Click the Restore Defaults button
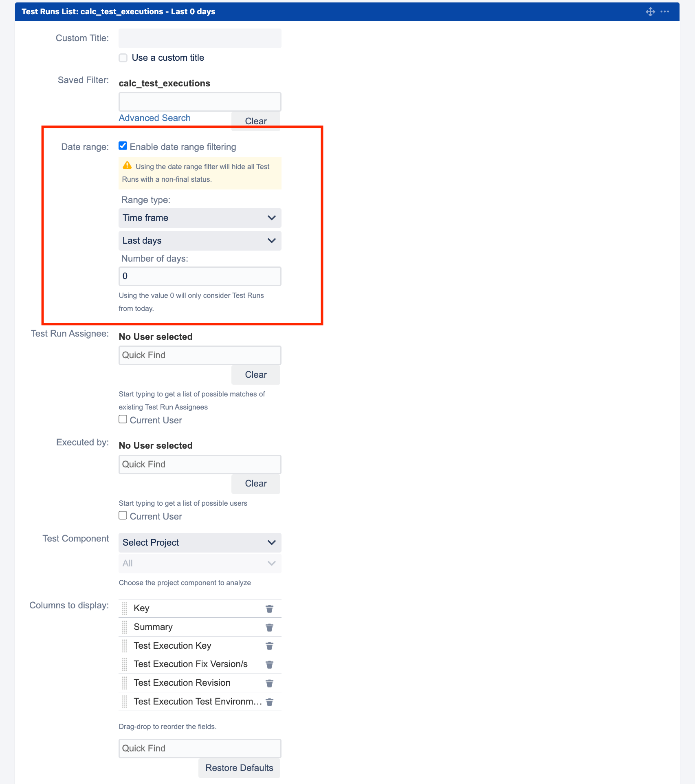Image resolution: width=695 pixels, height=784 pixels. click(x=239, y=768)
